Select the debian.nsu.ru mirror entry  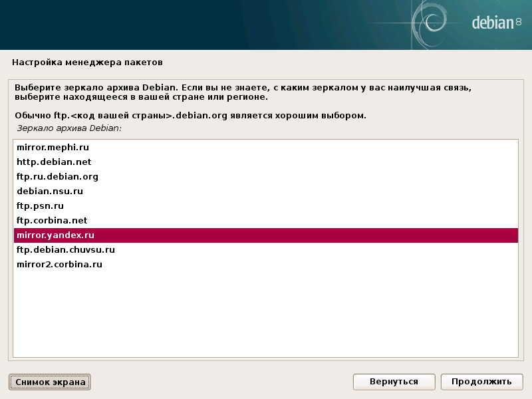point(265,191)
